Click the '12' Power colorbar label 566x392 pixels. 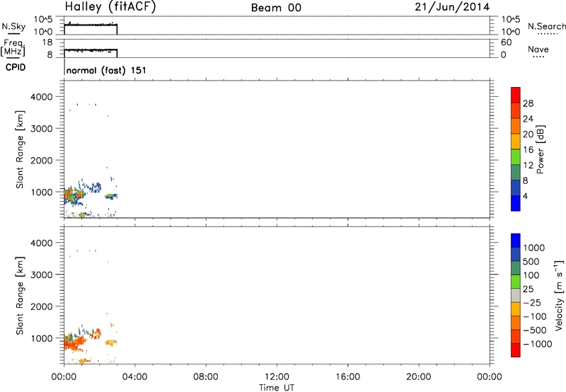pos(528,166)
